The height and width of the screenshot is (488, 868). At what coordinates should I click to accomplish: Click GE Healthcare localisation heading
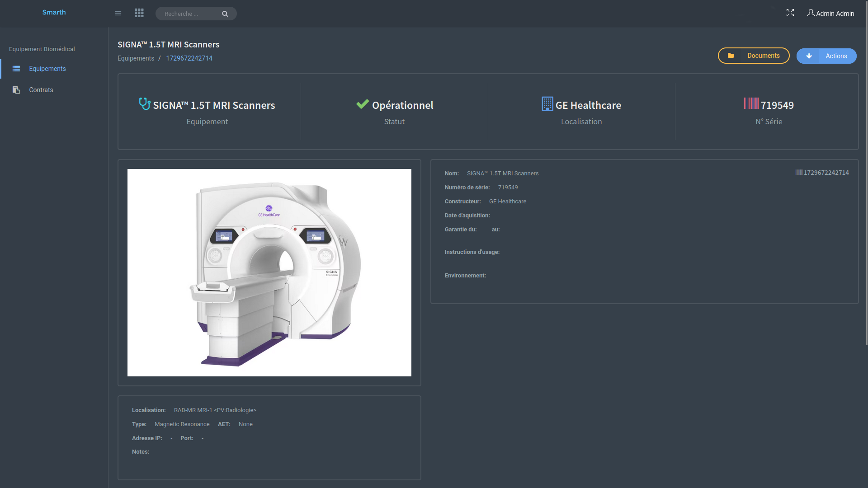pos(588,105)
